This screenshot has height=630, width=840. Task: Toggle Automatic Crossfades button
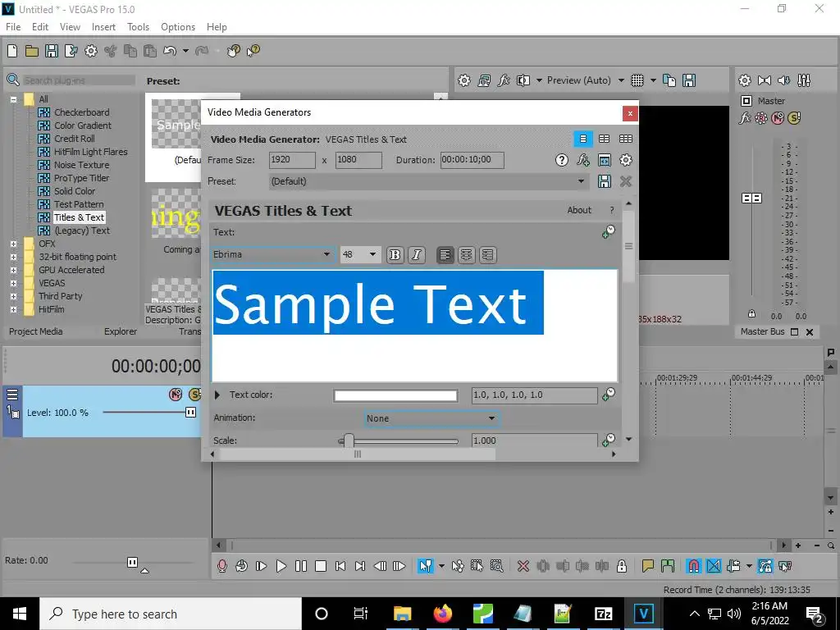[x=714, y=566]
